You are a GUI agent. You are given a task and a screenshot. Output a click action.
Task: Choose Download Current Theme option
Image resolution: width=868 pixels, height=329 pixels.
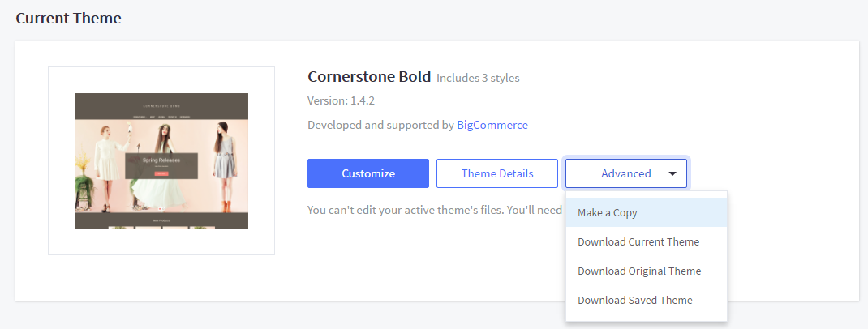(x=638, y=242)
